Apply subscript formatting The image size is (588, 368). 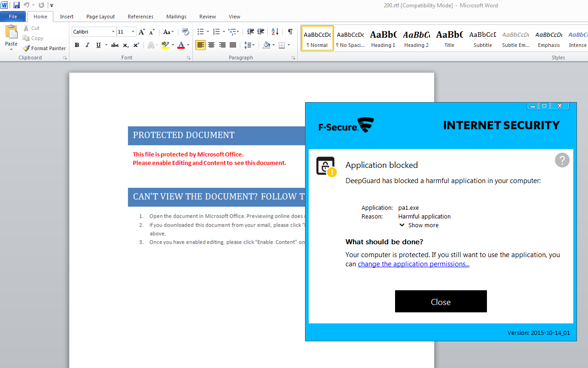coord(125,45)
